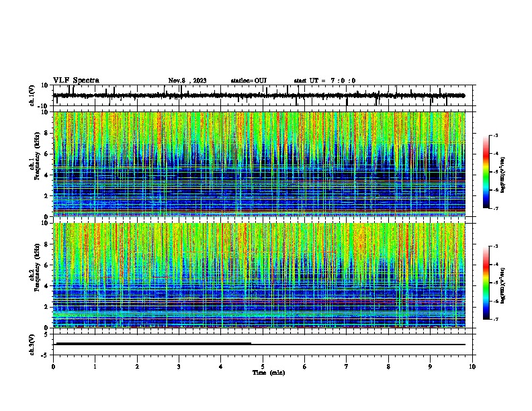Select the date label "Nov.8 , 2023"
Viewport: 532px width, 411px height.
[x=187, y=81]
